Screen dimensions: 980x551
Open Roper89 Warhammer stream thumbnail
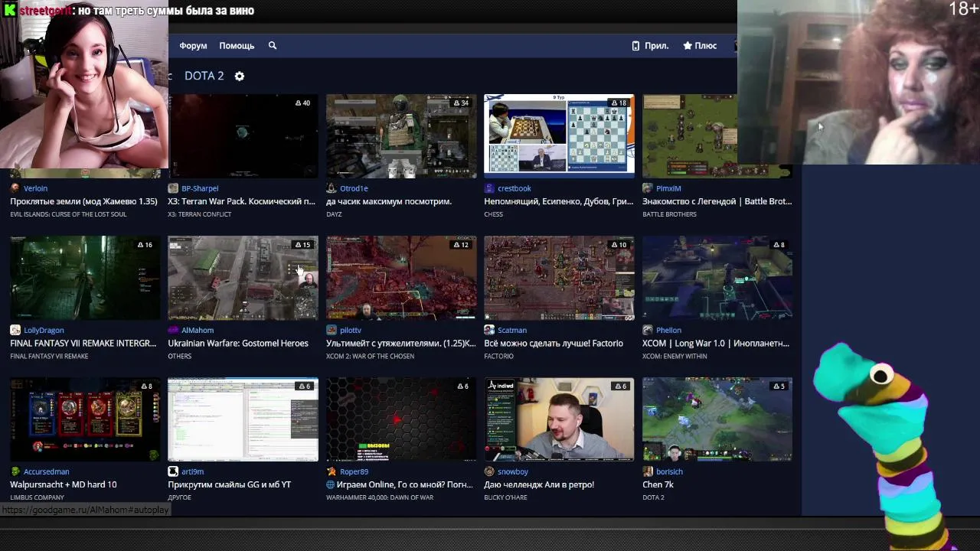pos(401,419)
